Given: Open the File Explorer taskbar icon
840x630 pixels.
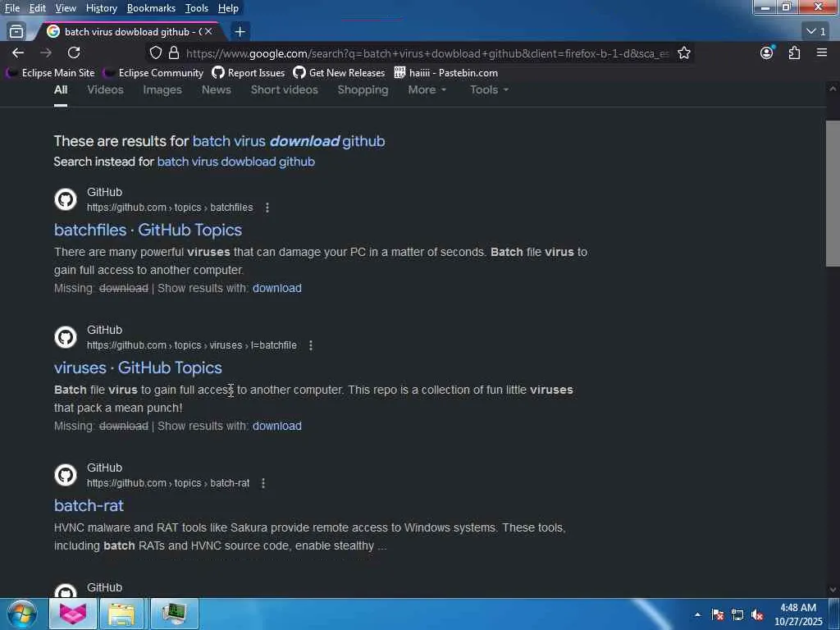Looking at the screenshot, I should [x=121, y=614].
